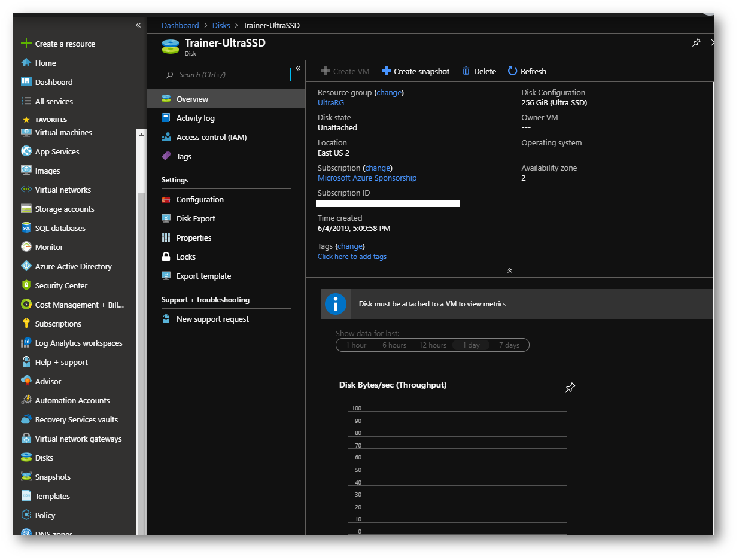Open the Azure Active Directory icon

pos(26,266)
